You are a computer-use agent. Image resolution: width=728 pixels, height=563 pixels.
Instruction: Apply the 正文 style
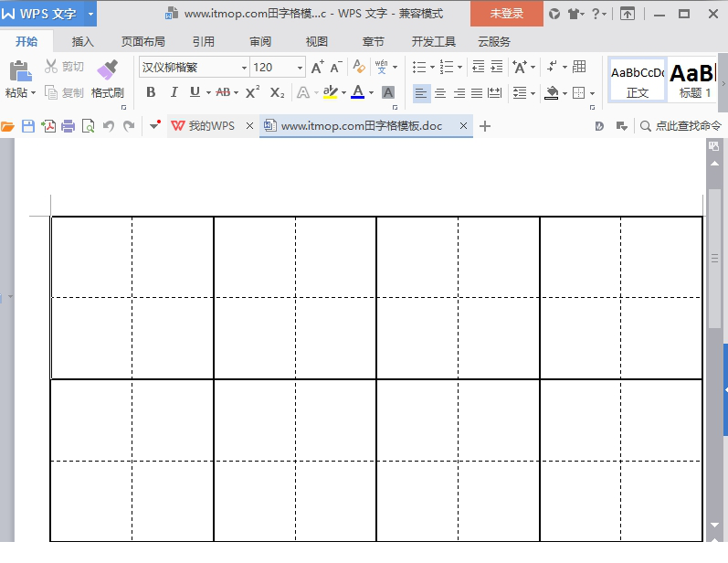coord(637,80)
